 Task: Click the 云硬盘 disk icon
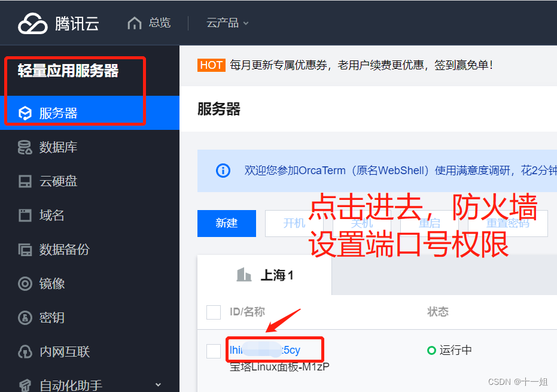[25, 181]
